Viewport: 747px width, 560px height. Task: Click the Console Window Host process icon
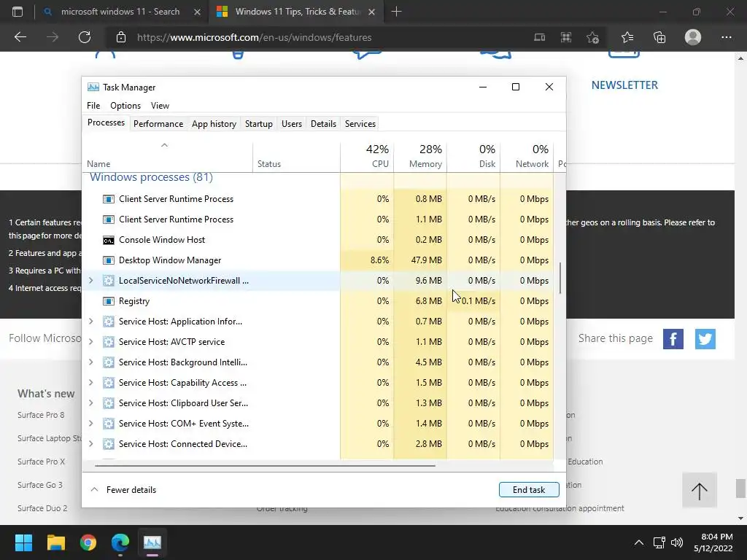109,240
